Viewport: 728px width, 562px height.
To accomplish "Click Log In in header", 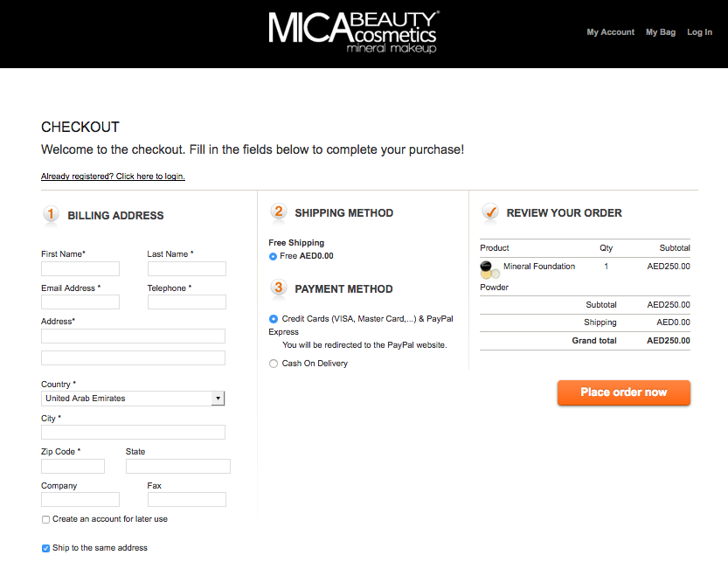I will [700, 32].
